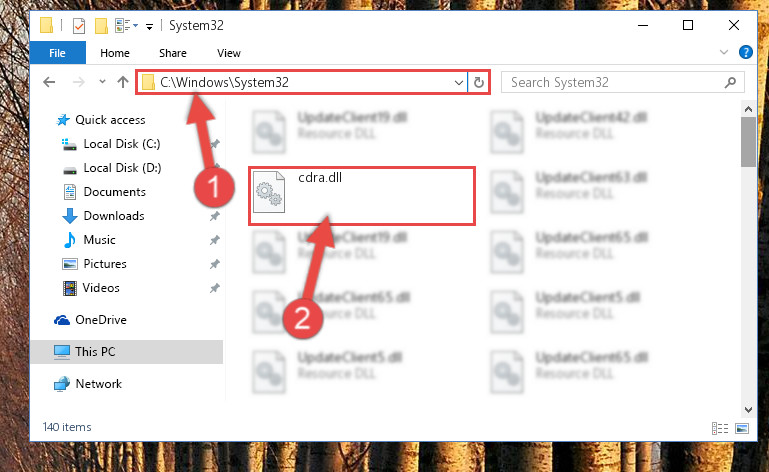The width and height of the screenshot is (769, 472).
Task: Switch to the View ribbon tab
Action: click(229, 53)
